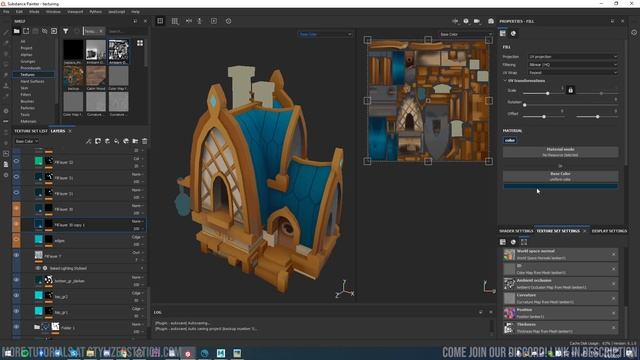
Task: Click the shelf filter funnel icon
Action: tap(65, 31)
